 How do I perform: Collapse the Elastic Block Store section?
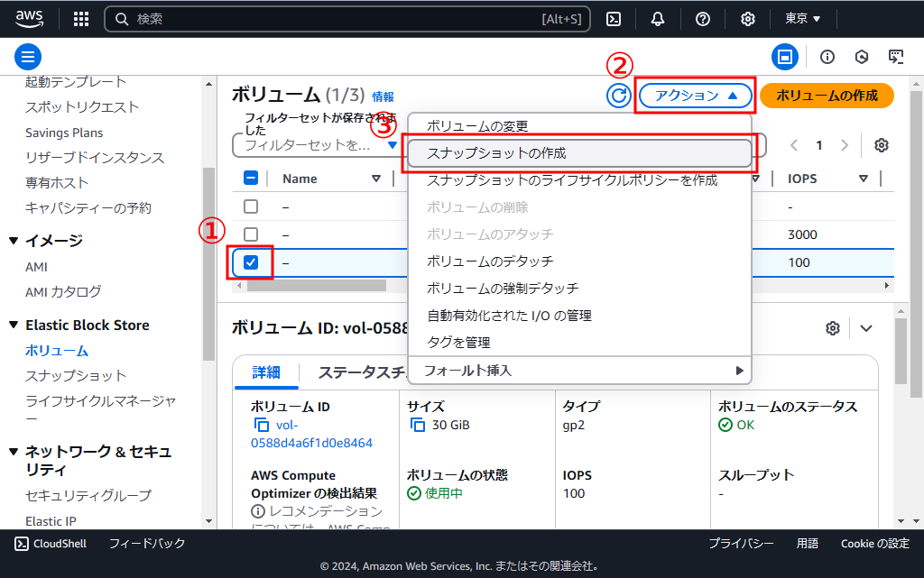(x=14, y=325)
